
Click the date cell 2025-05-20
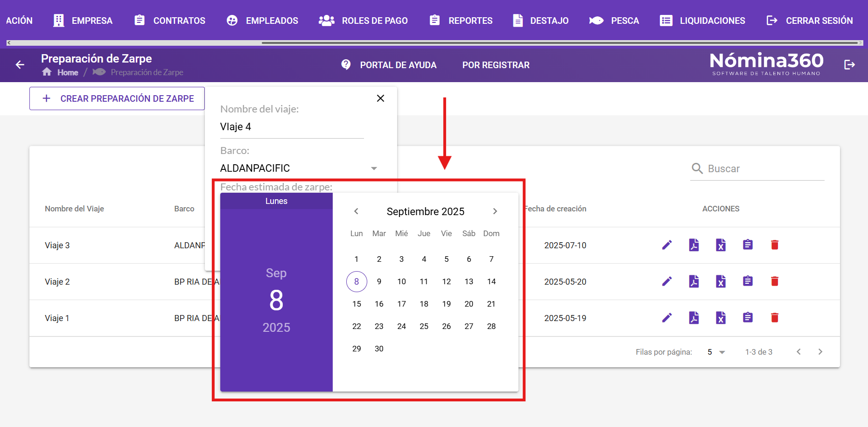565,282
